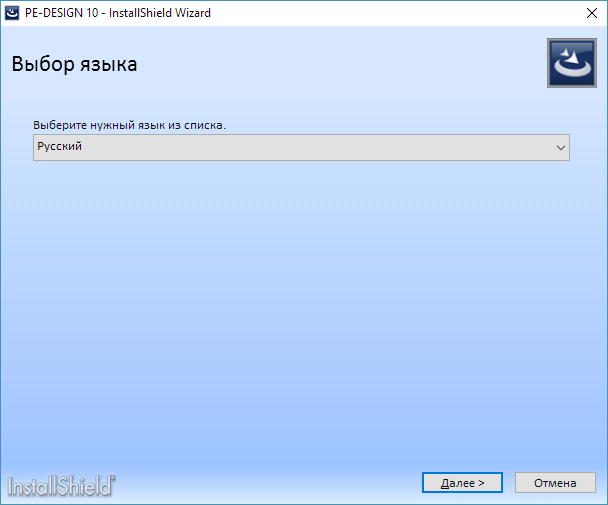The height and width of the screenshot is (505, 608).
Task: Click the empty title bar space before the X
Action: click(x=396, y=13)
